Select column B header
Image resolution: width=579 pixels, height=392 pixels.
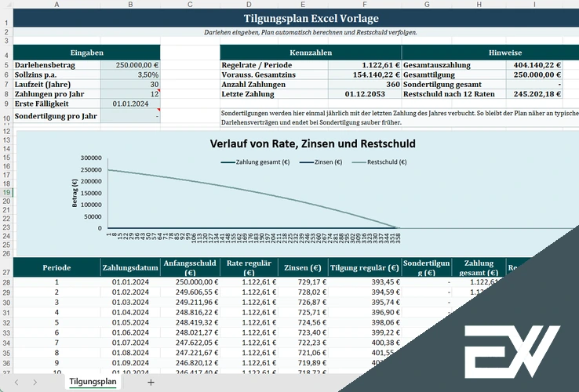pos(130,4)
